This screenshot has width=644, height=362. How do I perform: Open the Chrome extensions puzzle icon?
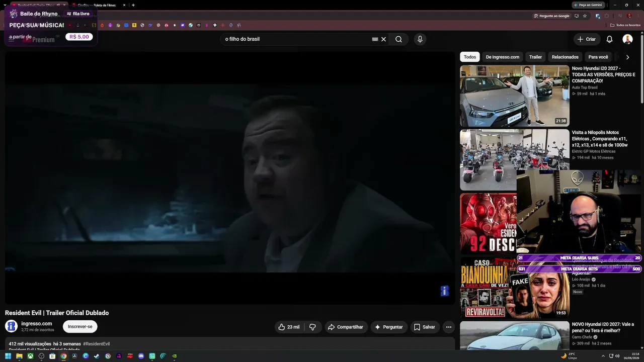pos(607,16)
